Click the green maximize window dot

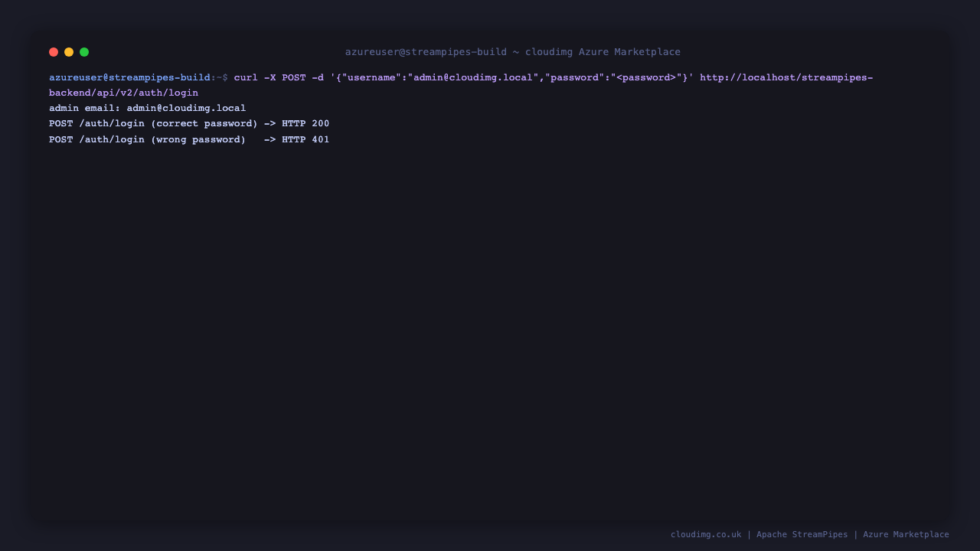(84, 52)
